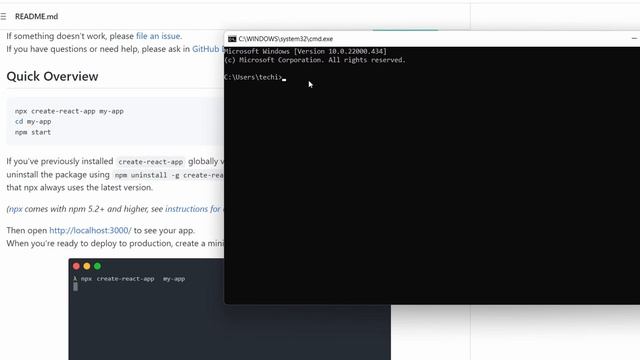Click 'Microsoft Windows [Version' line in cmd
This screenshot has height=360, width=640.
click(305, 51)
